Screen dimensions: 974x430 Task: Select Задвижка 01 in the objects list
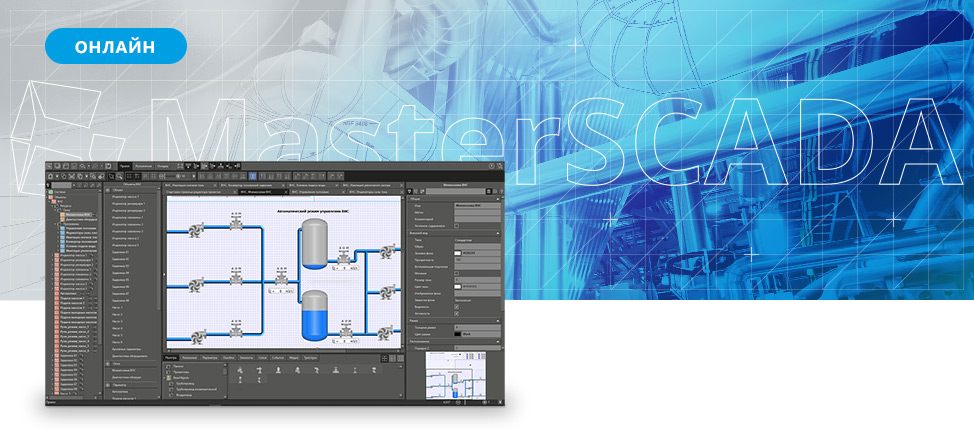click(x=120, y=252)
